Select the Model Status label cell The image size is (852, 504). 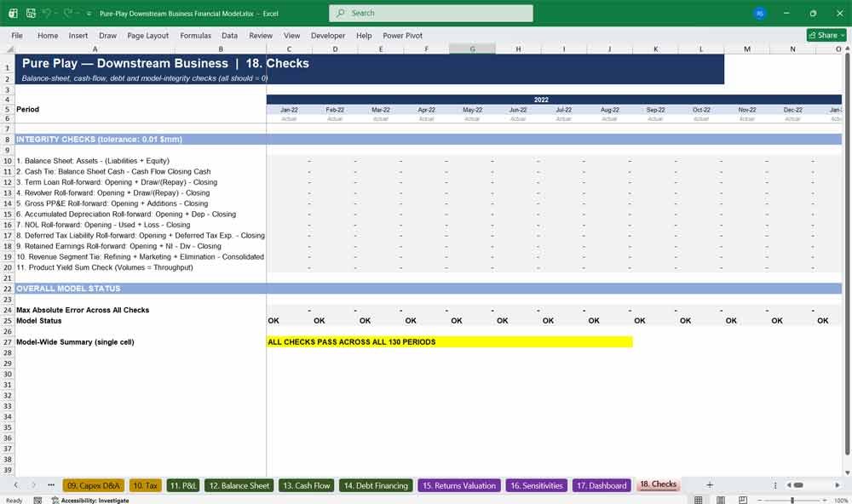[141, 321]
